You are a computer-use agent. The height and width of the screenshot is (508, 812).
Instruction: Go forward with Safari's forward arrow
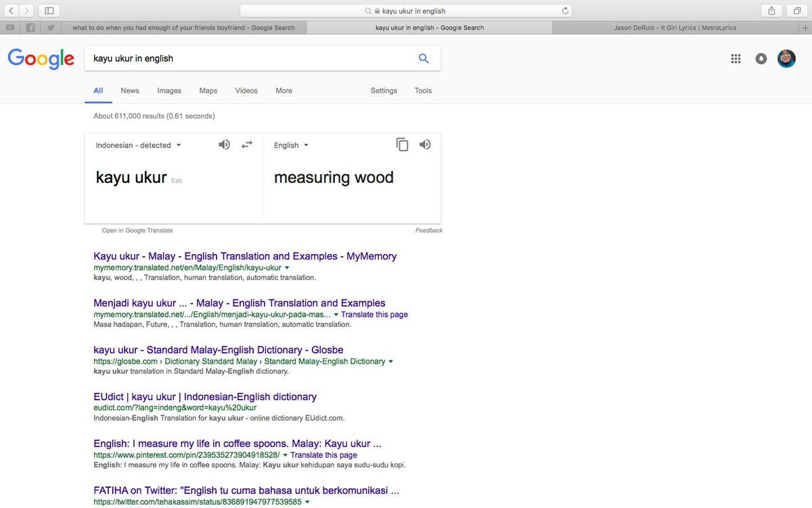click(26, 11)
